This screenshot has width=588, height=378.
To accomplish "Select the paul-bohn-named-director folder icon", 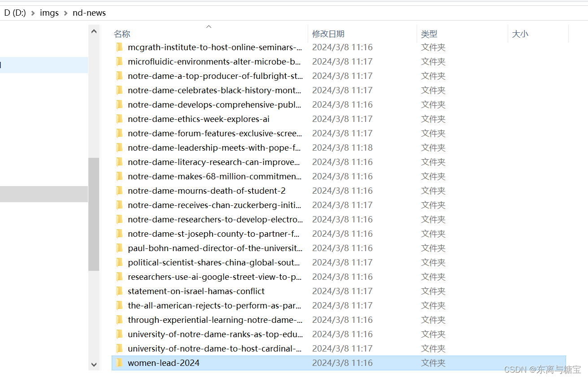I will [x=119, y=248].
